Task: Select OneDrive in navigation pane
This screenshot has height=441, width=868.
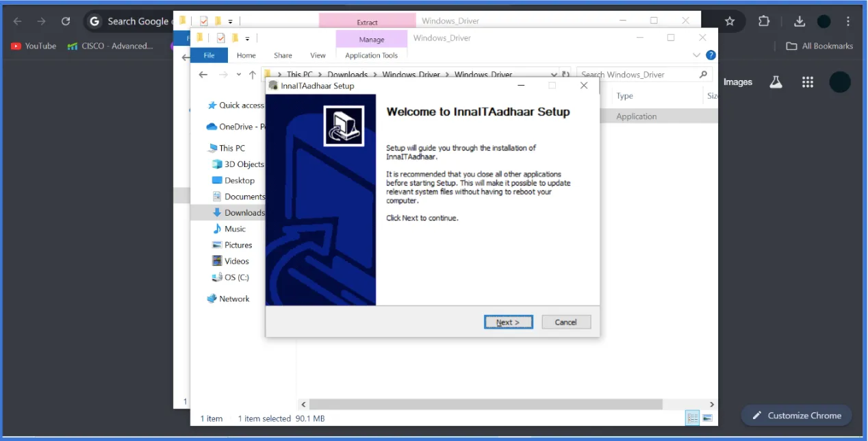Action: click(236, 127)
